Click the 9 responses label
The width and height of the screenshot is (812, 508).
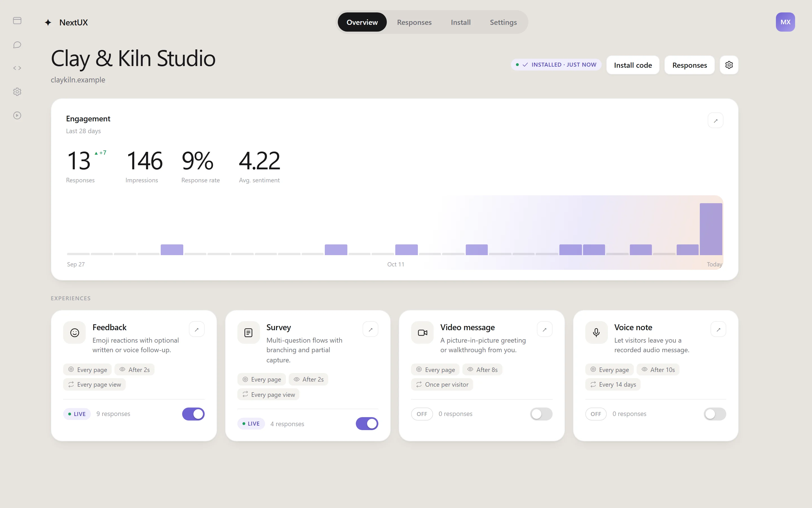point(113,414)
